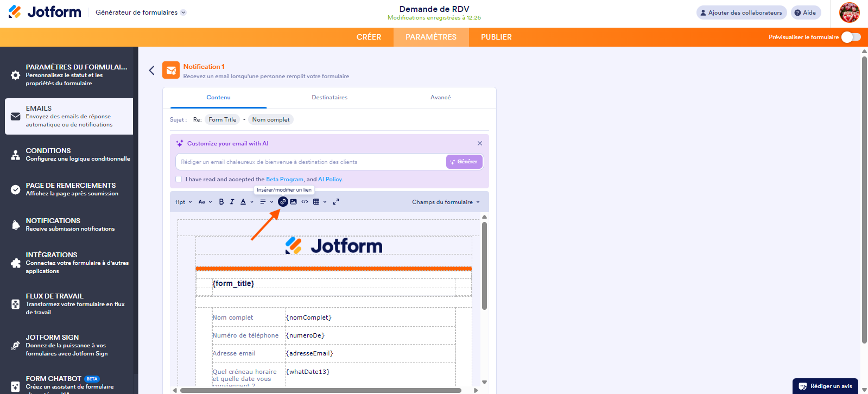This screenshot has width=868, height=394.
Task: Go back with the left chevron arrow
Action: [x=152, y=70]
